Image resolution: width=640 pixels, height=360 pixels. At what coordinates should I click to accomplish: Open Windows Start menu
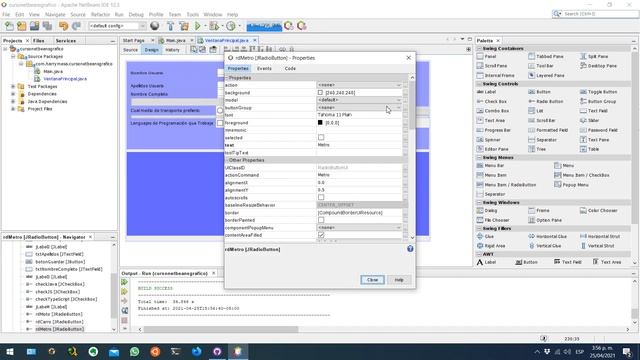[x=10, y=351]
